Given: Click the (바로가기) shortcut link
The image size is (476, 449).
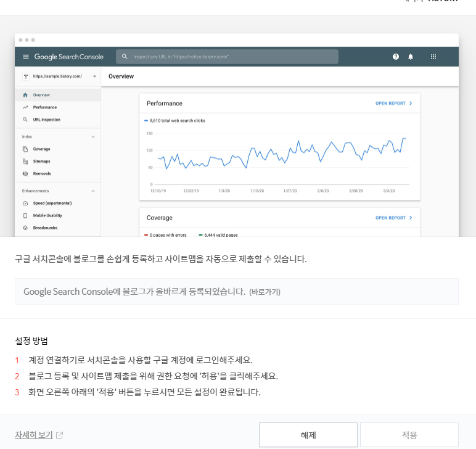Looking at the screenshot, I should pyautogui.click(x=265, y=292).
